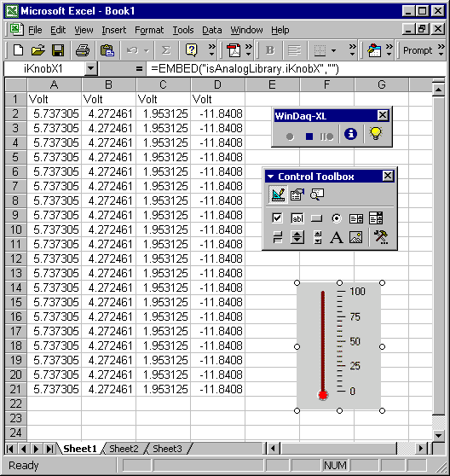Open Control Toolbox title dropdown triangle
This screenshot has width=450, height=476.
pos(270,177)
